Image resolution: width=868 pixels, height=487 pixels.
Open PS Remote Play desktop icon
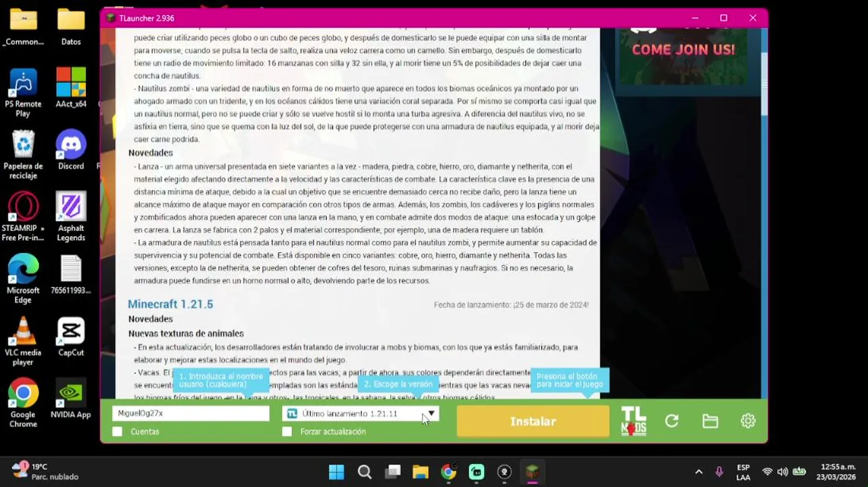click(23, 92)
